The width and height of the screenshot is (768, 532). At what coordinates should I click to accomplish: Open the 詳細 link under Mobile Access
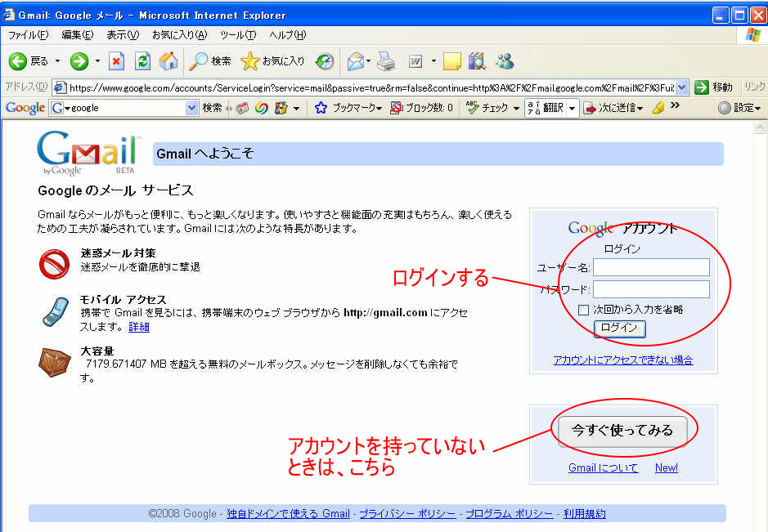click(x=138, y=327)
